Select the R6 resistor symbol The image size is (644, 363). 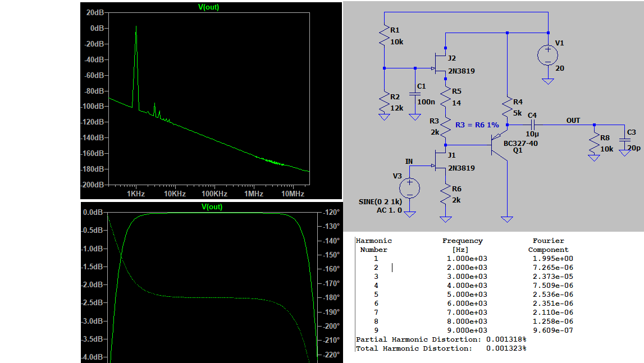tap(446, 195)
